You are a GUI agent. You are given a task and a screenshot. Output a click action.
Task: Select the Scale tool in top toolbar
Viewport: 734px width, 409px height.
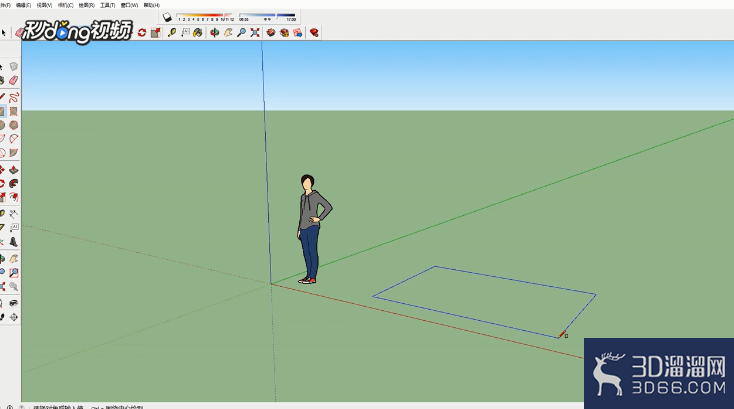pyautogui.click(x=155, y=32)
